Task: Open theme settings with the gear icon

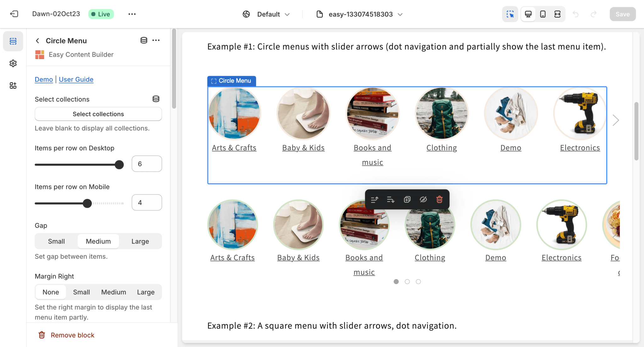Action: (x=13, y=63)
